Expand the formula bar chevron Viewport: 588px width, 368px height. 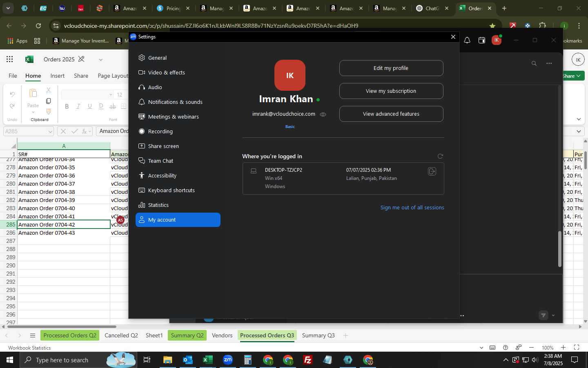(x=579, y=131)
